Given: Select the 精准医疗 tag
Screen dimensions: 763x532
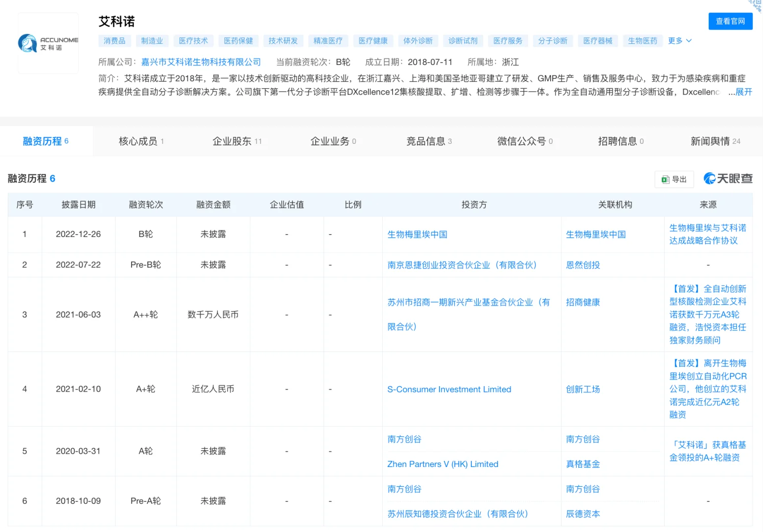Looking at the screenshot, I should point(328,41).
